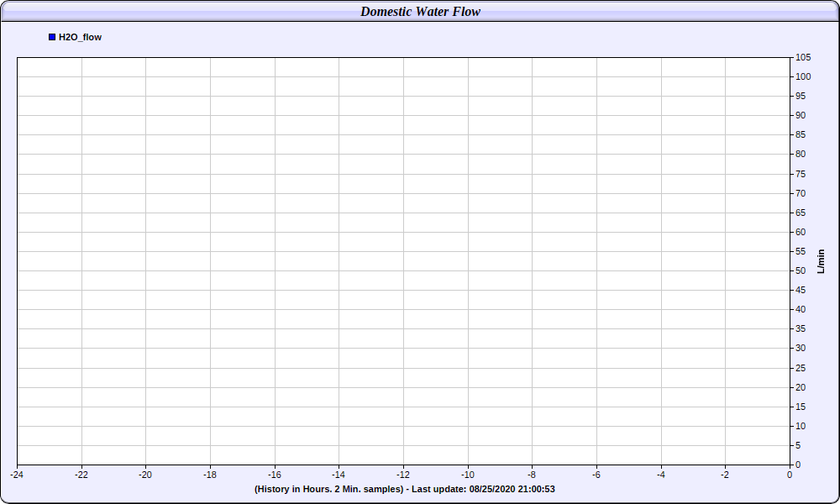Click the -24 hour axis label
This screenshot has height=504, width=840.
(17, 475)
